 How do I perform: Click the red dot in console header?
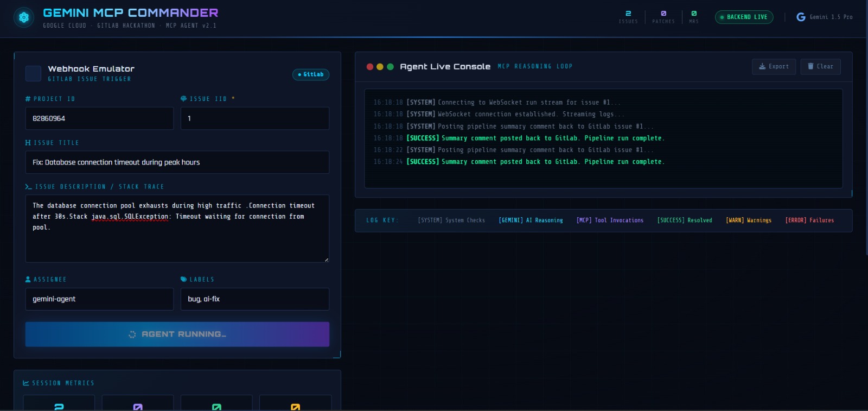tap(370, 67)
